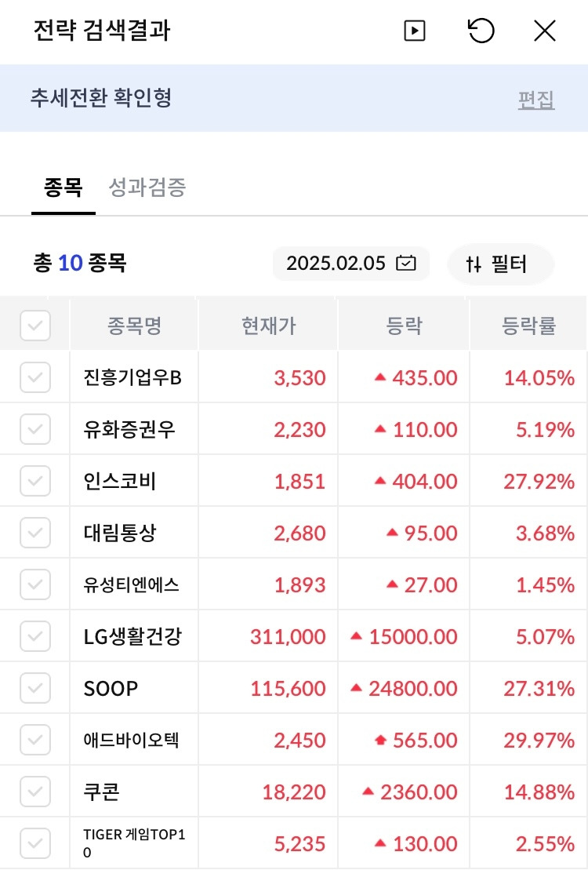Check the box for LG생활건강
This screenshot has height=870, width=588.
pyautogui.click(x=35, y=636)
